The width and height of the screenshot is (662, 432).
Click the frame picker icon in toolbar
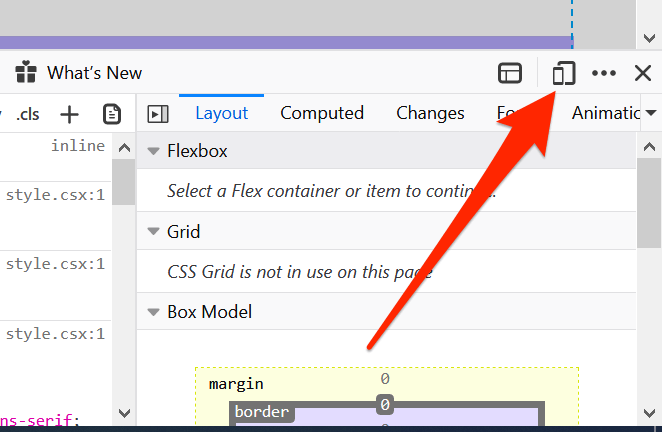point(511,73)
